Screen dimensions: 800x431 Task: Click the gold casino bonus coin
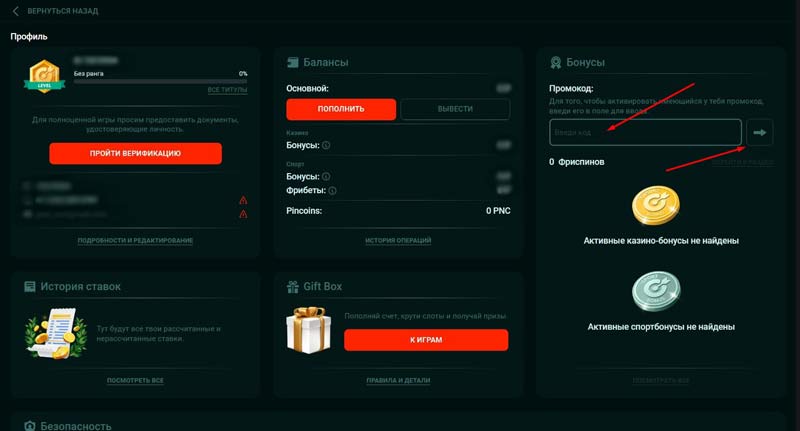(655, 206)
